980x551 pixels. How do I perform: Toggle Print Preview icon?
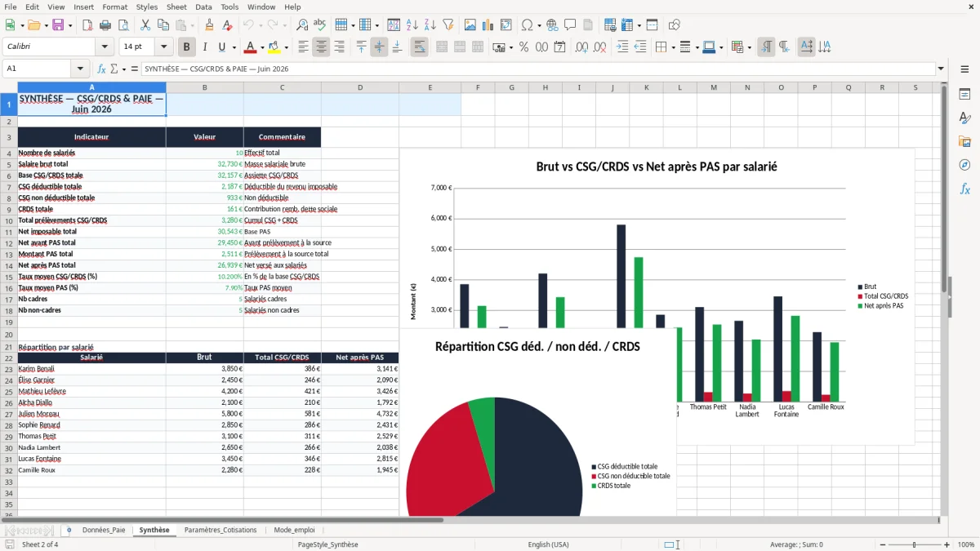122,25
